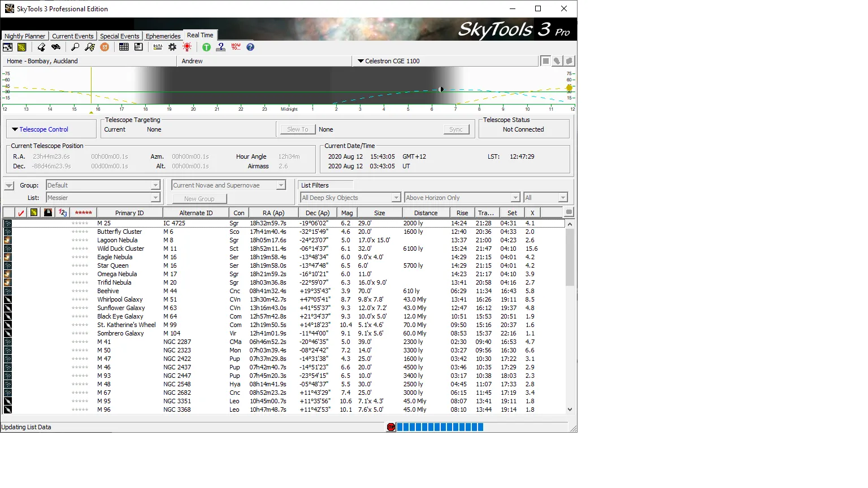Expand Current Novae and Supernovae dropdown

[229, 185]
